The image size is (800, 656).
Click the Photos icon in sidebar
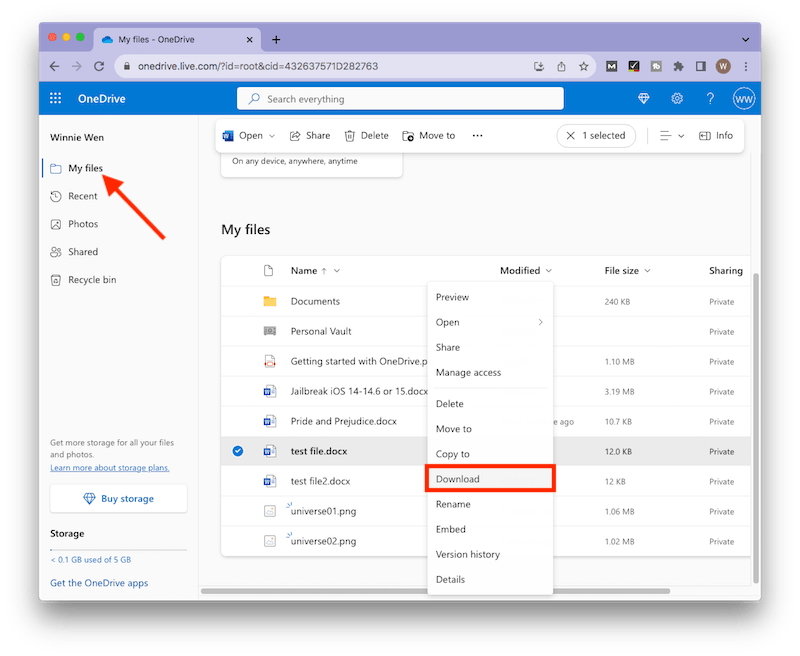pyautogui.click(x=56, y=224)
